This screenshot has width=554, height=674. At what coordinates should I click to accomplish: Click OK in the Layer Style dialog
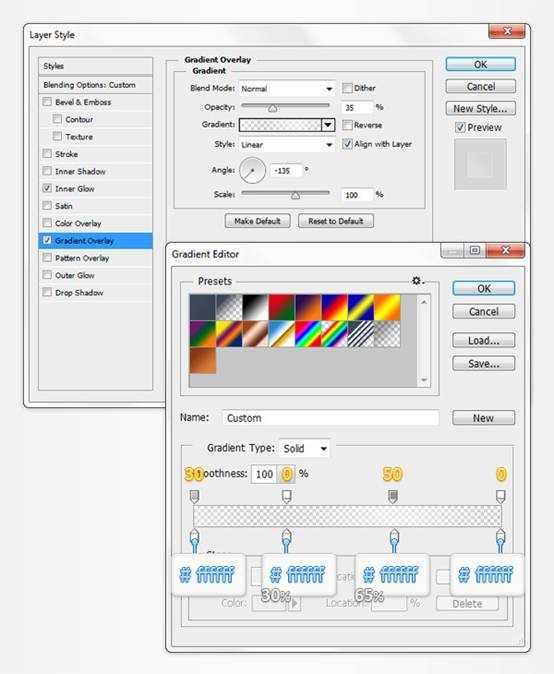tap(481, 64)
